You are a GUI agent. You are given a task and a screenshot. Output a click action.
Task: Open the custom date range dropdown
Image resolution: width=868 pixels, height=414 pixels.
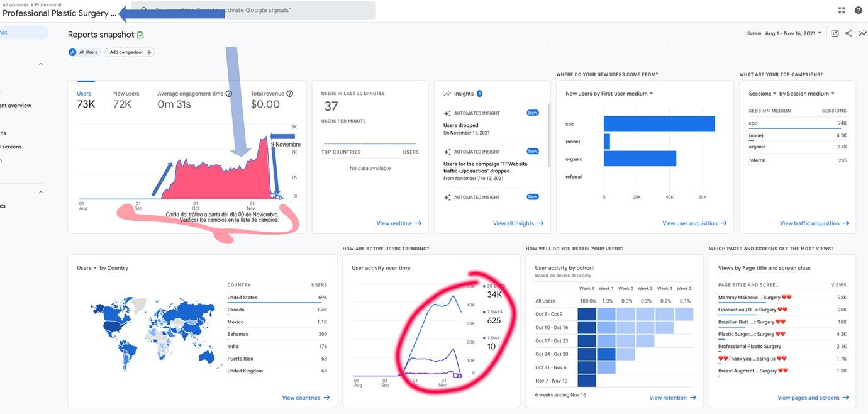793,33
